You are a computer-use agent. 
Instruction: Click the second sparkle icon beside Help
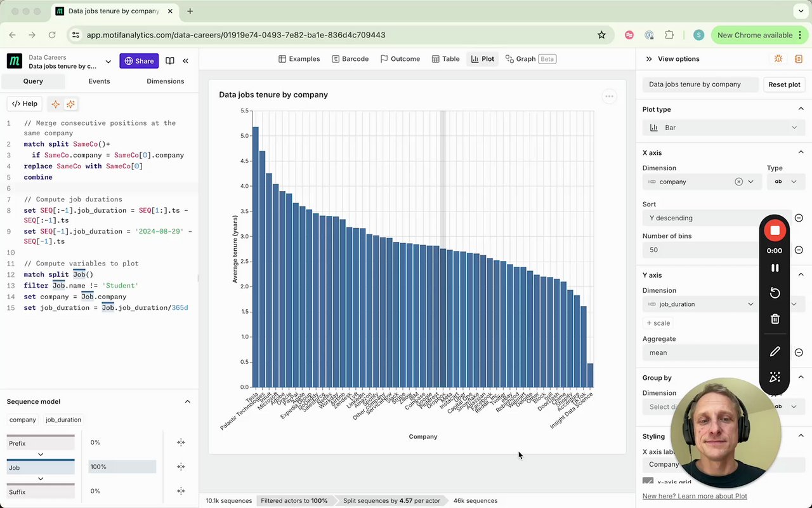pyautogui.click(x=70, y=104)
